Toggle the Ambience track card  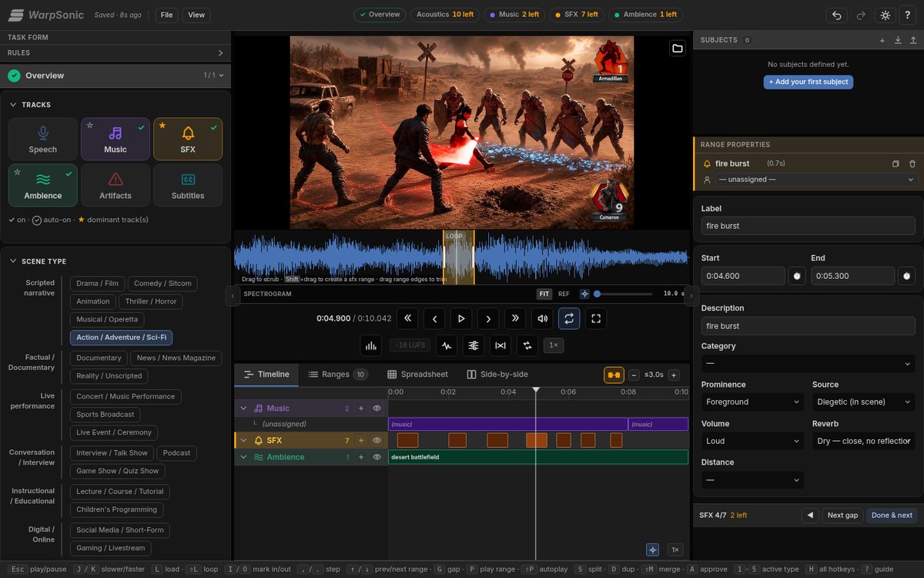(43, 185)
